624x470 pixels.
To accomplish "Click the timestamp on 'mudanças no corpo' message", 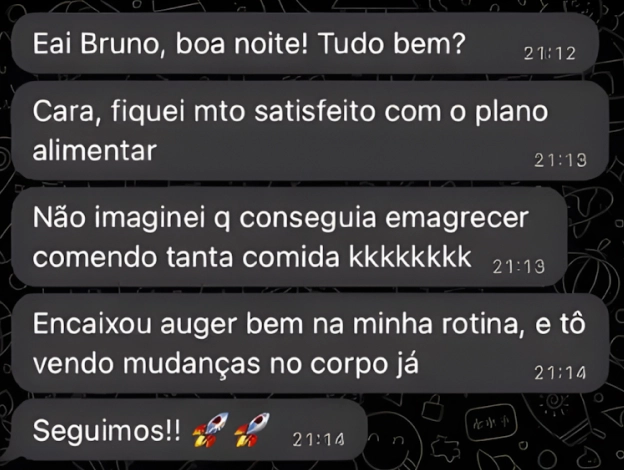I will tap(560, 373).
